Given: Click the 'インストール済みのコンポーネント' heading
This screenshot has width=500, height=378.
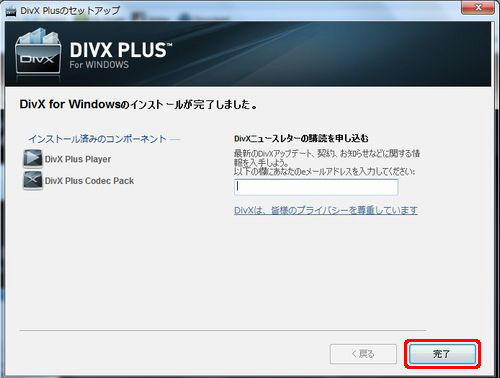Looking at the screenshot, I should pyautogui.click(x=97, y=139).
